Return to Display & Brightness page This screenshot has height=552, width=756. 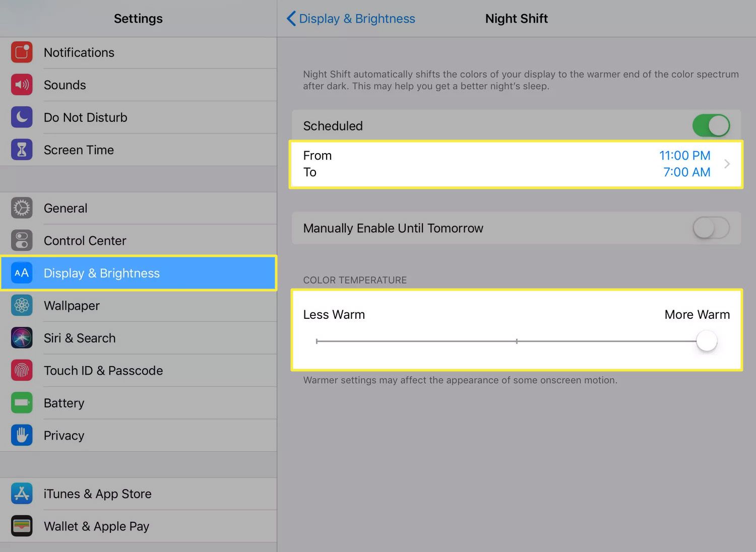[x=357, y=19]
